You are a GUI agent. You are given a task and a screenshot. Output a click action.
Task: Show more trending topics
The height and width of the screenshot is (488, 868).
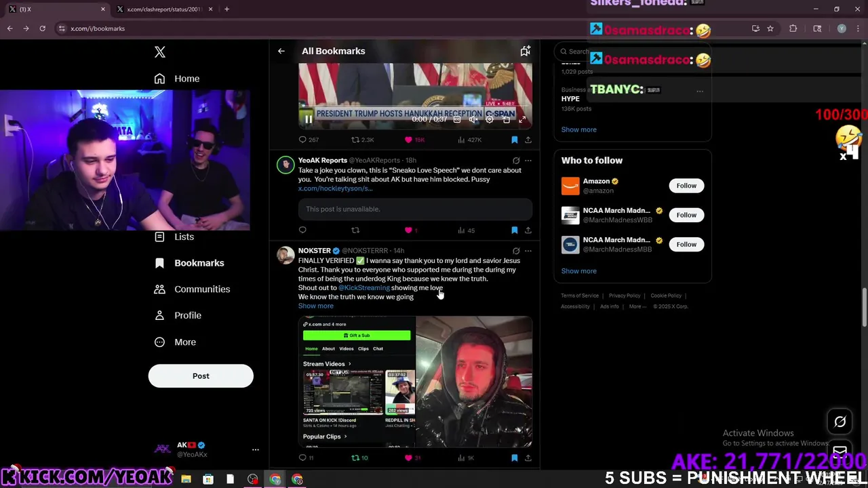(x=579, y=129)
